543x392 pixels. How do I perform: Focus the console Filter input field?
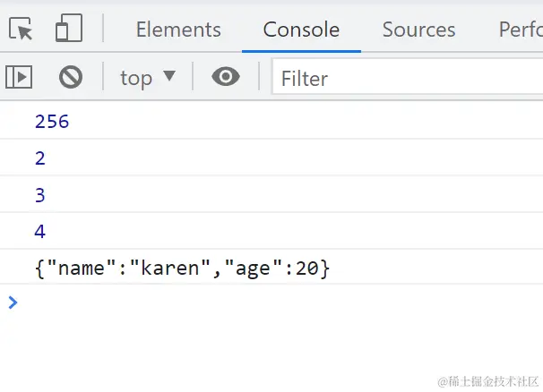403,78
